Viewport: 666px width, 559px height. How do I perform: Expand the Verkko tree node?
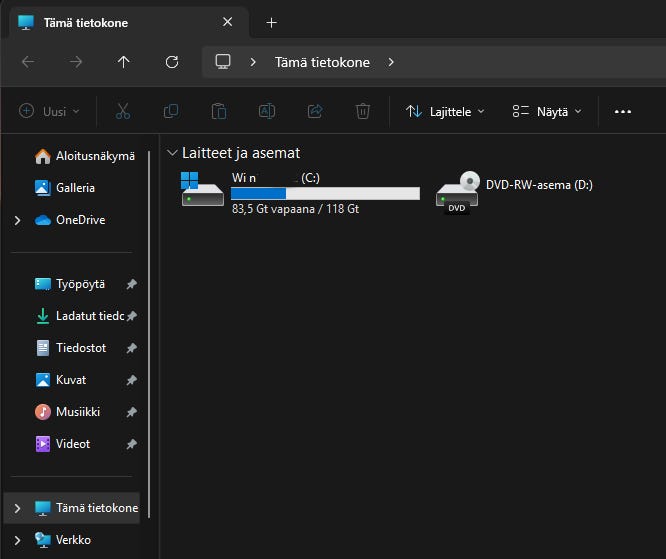(17, 540)
